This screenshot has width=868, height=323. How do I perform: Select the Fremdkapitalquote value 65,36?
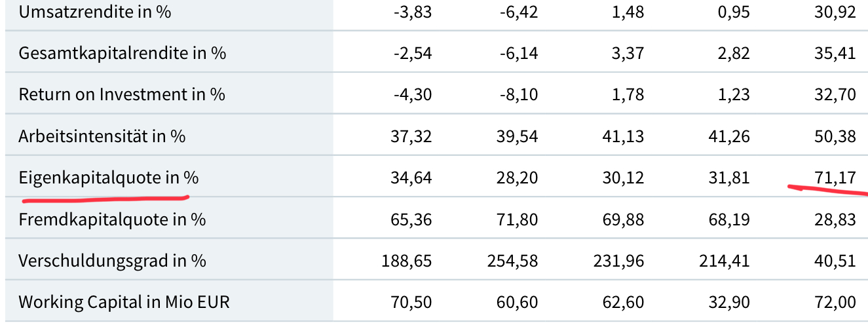click(413, 219)
